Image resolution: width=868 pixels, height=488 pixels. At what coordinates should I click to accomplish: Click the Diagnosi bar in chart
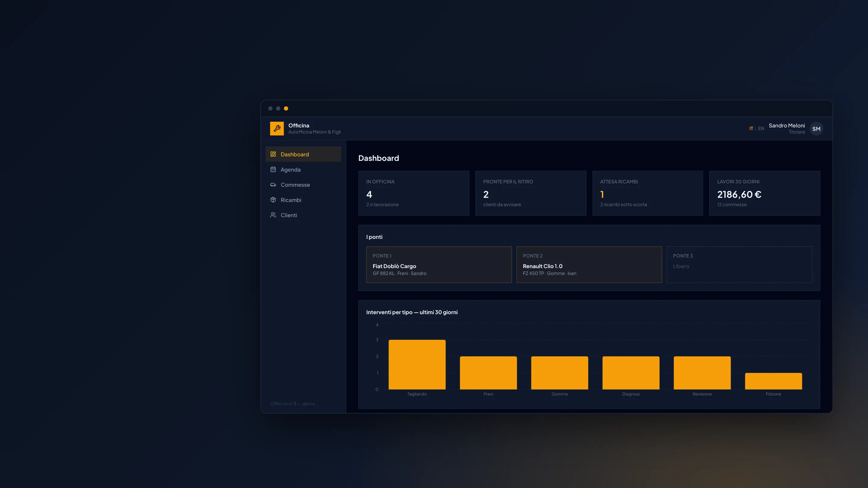(631, 373)
